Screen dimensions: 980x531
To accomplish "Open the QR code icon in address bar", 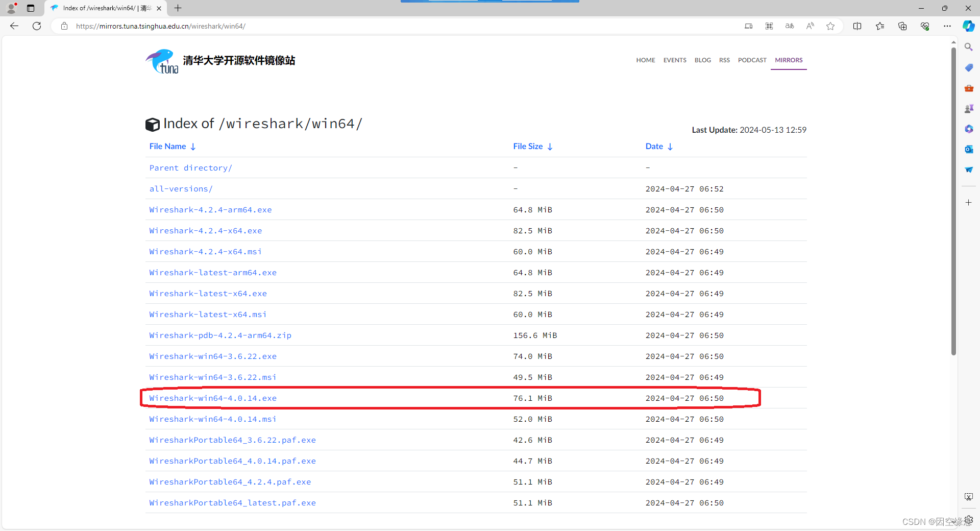I will 769,26.
